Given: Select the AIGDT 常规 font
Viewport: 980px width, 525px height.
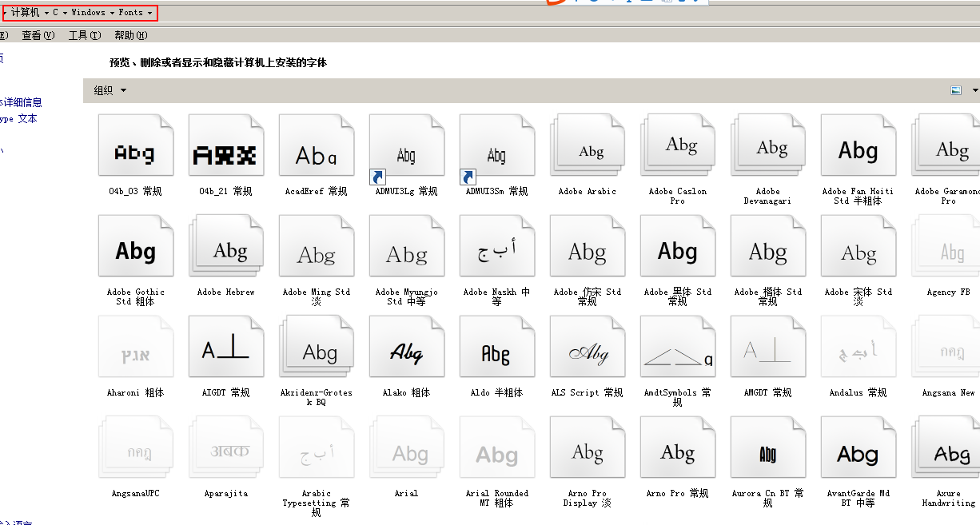Looking at the screenshot, I should click(x=225, y=347).
